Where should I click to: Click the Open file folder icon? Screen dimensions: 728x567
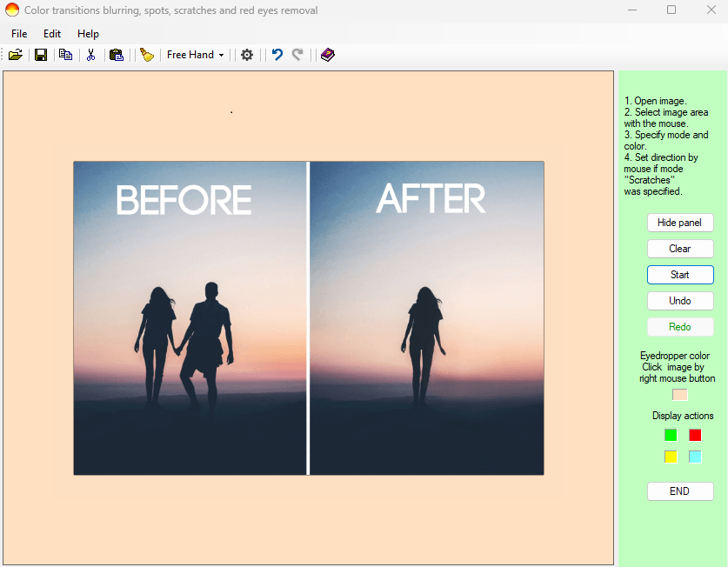click(x=16, y=55)
